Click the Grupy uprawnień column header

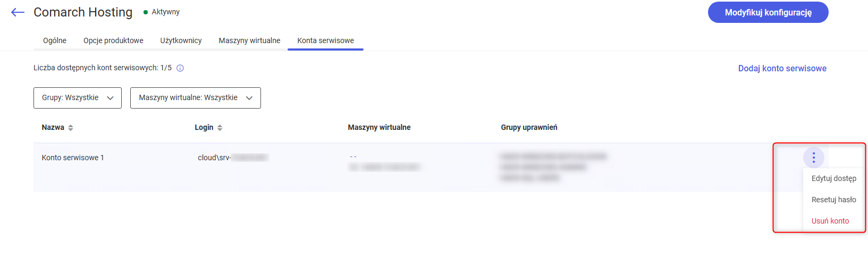coord(529,127)
